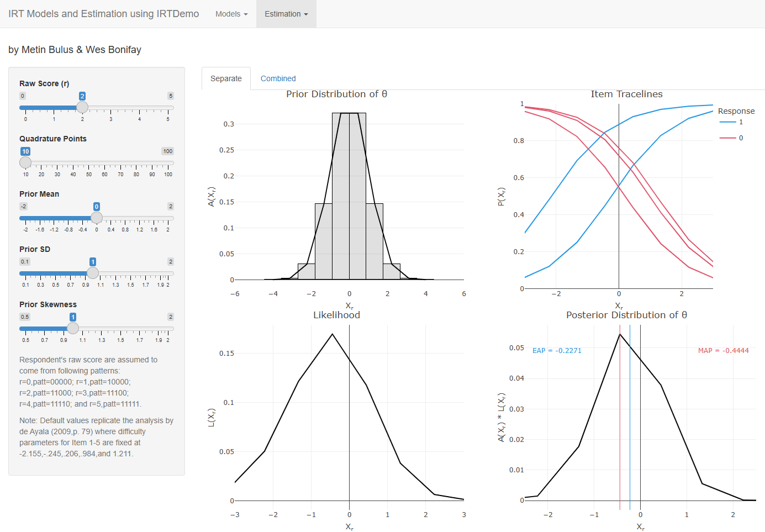Switch to the Combined tab
This screenshot has height=532, width=765.
click(x=278, y=78)
